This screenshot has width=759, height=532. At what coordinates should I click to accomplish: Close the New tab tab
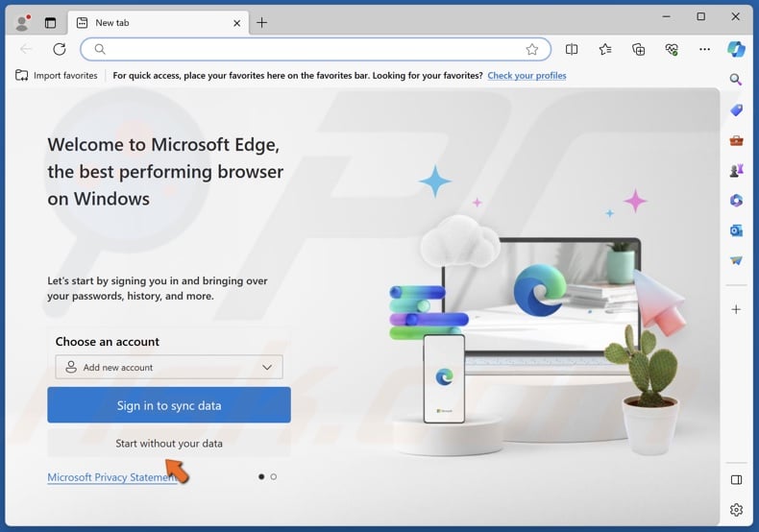click(x=236, y=23)
